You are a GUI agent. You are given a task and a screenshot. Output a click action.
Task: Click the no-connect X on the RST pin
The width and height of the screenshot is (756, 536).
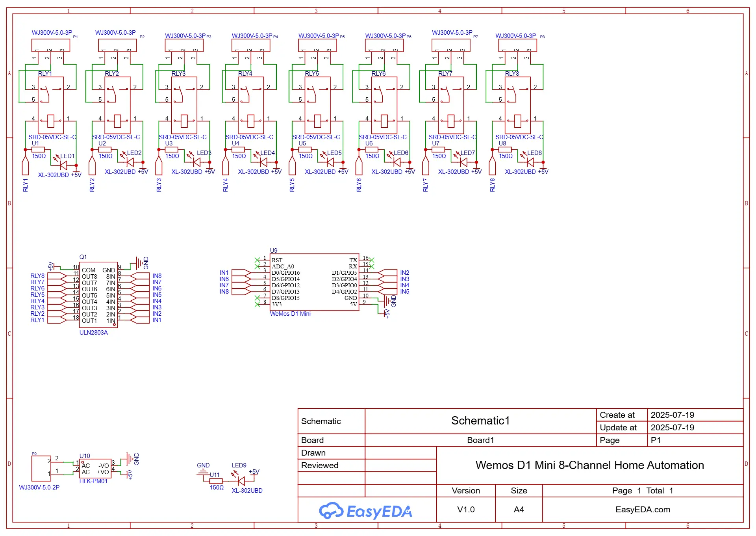pos(257,260)
